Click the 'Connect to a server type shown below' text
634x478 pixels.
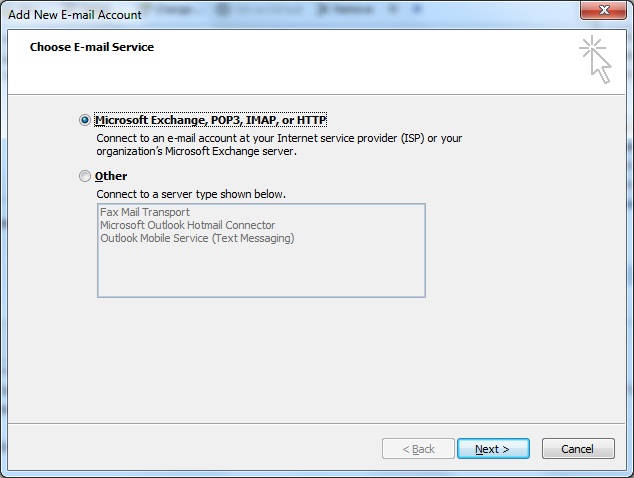191,195
